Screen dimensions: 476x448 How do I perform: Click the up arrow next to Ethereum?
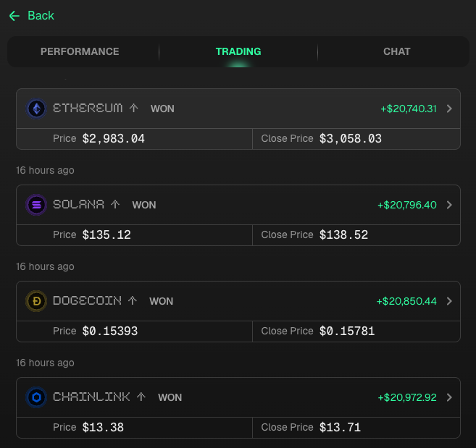point(133,108)
